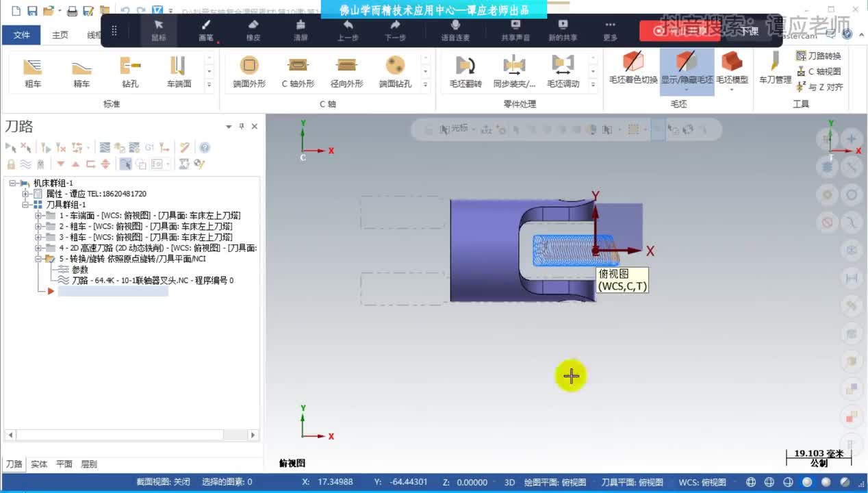The image size is (868, 493).
Task: Switch to the 实体 bottom tab
Action: [x=39, y=464]
